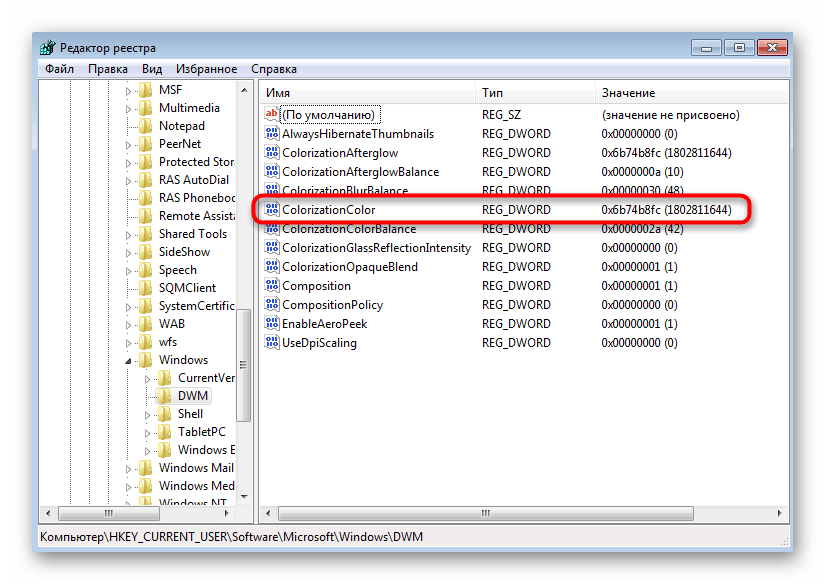Expand the CurrentVersion subkey
The width and height of the screenshot is (825, 584).
pyautogui.click(x=147, y=379)
